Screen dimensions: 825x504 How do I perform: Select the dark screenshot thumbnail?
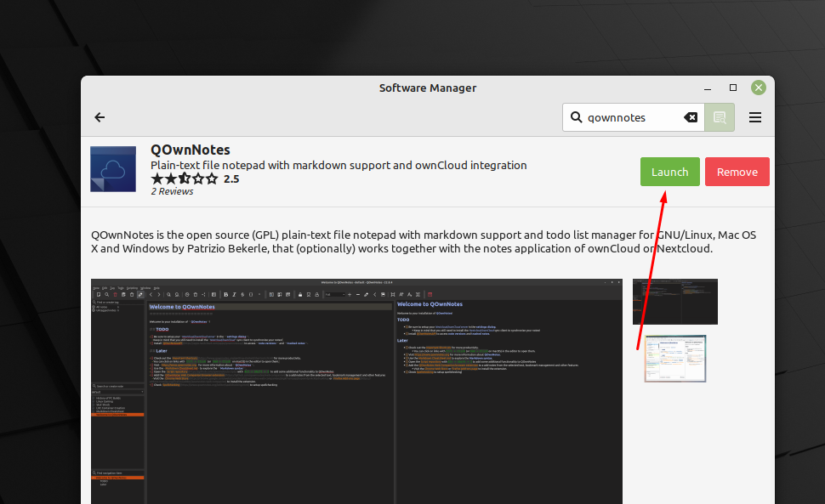675,302
